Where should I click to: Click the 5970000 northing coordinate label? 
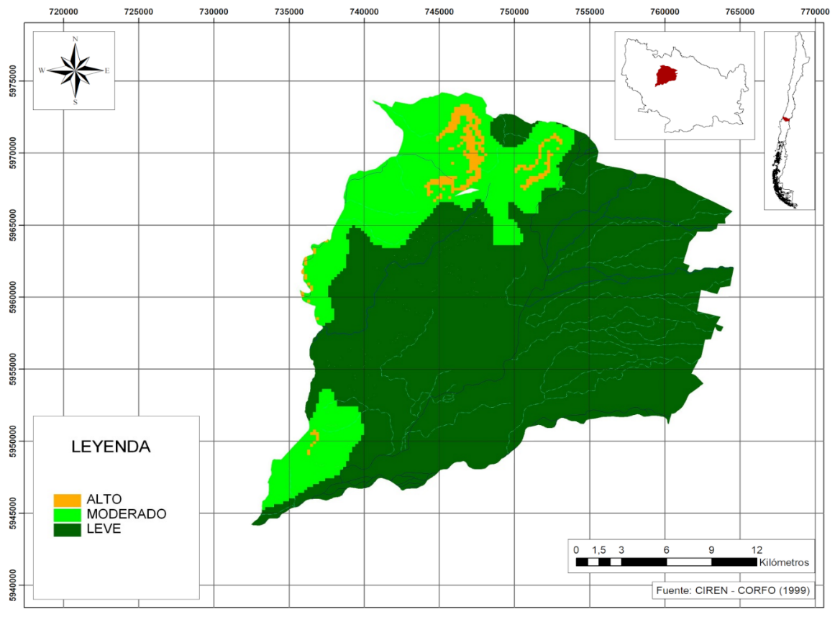coord(12,153)
